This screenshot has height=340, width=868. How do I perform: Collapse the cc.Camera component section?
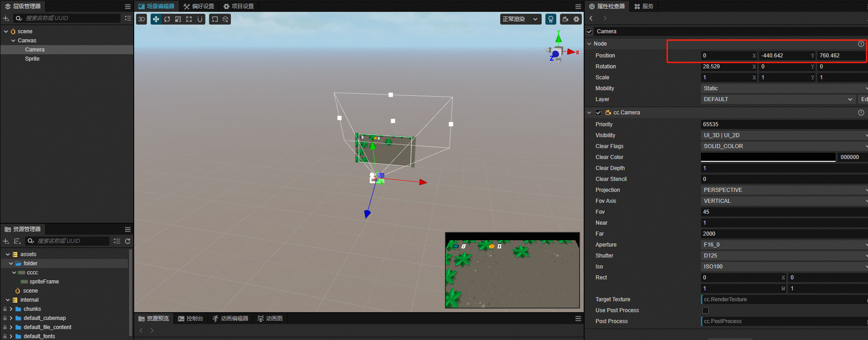point(589,113)
